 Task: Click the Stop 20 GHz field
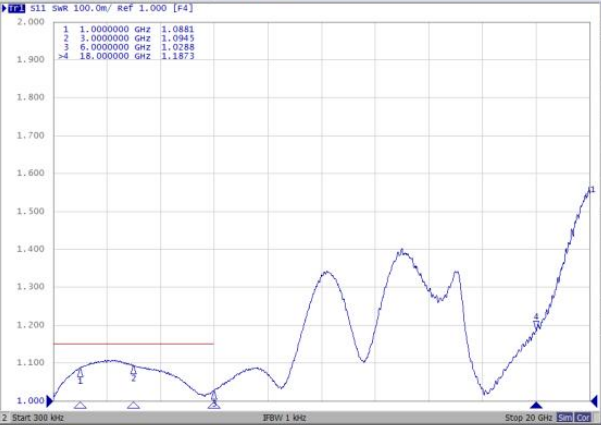click(528, 417)
